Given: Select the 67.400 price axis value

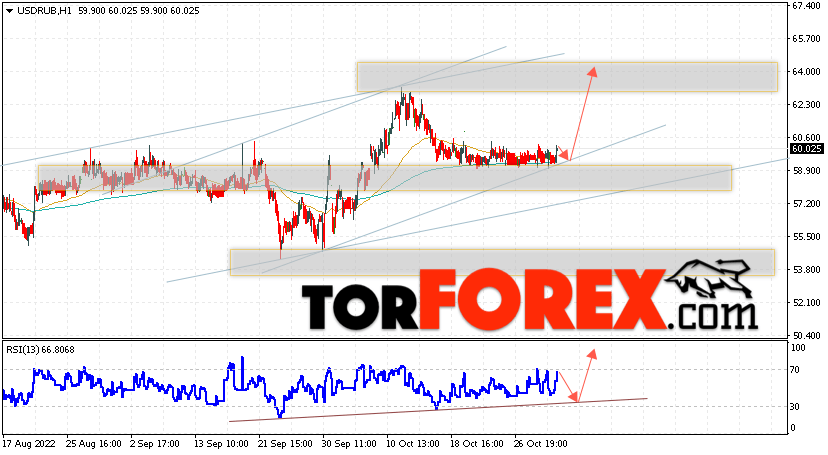Looking at the screenshot, I should (806, 6).
